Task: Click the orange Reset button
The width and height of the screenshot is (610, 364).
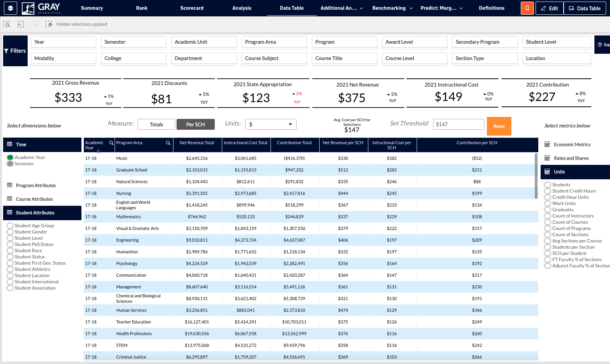Action: (x=499, y=126)
